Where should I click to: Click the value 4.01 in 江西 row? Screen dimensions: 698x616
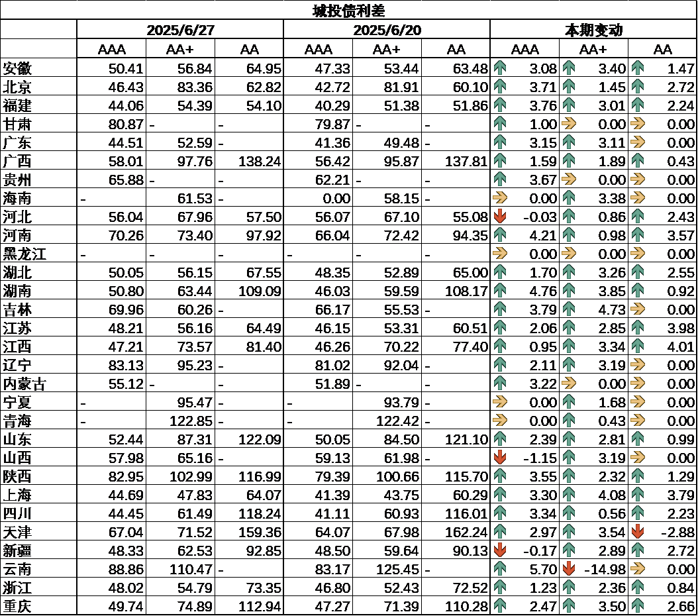tap(681, 346)
